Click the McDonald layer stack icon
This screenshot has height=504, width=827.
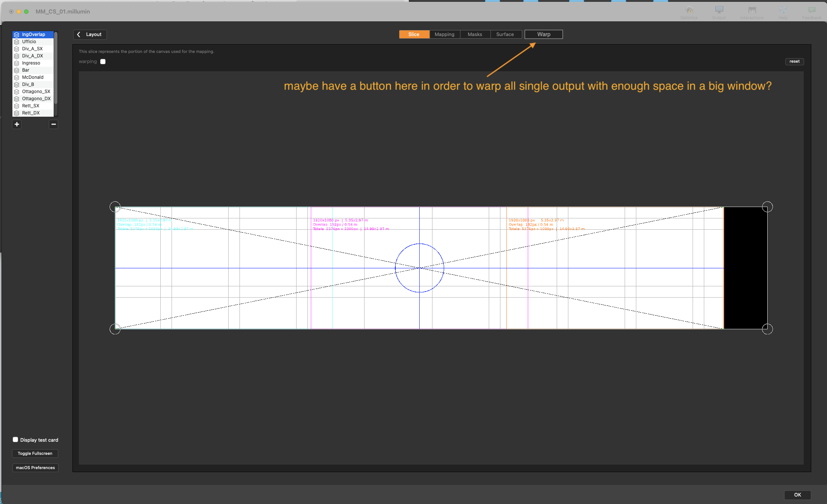(17, 77)
